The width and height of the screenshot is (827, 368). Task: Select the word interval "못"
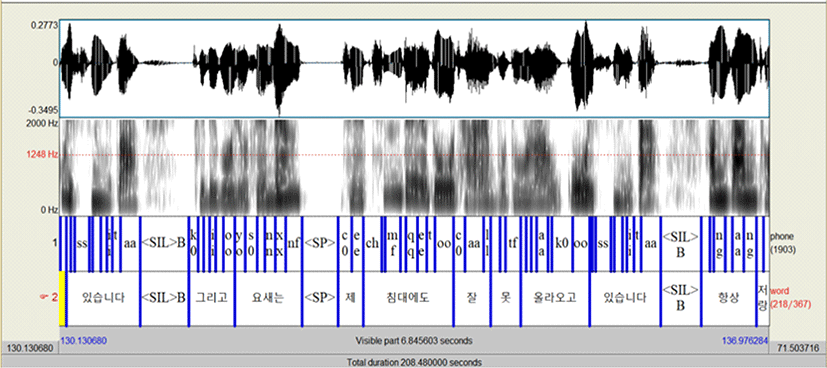click(505, 298)
